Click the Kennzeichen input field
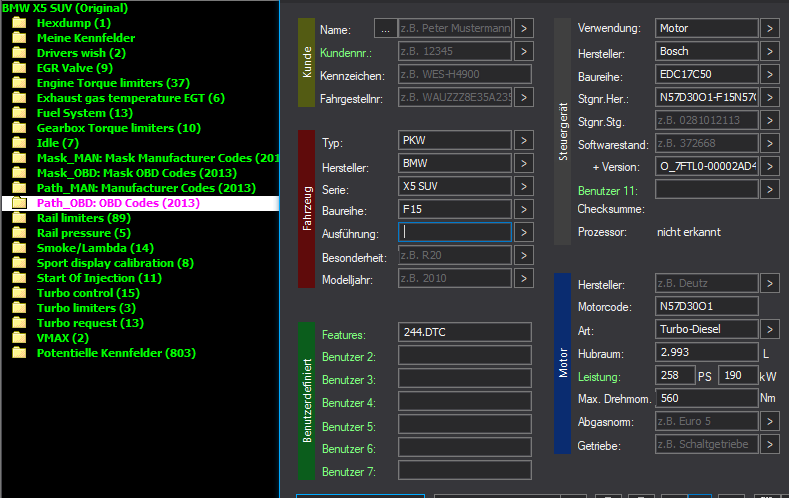 tap(465, 74)
